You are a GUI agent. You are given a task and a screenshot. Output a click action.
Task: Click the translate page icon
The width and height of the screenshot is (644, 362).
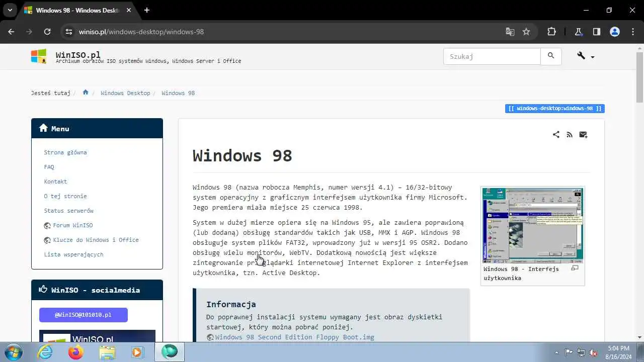510,32
